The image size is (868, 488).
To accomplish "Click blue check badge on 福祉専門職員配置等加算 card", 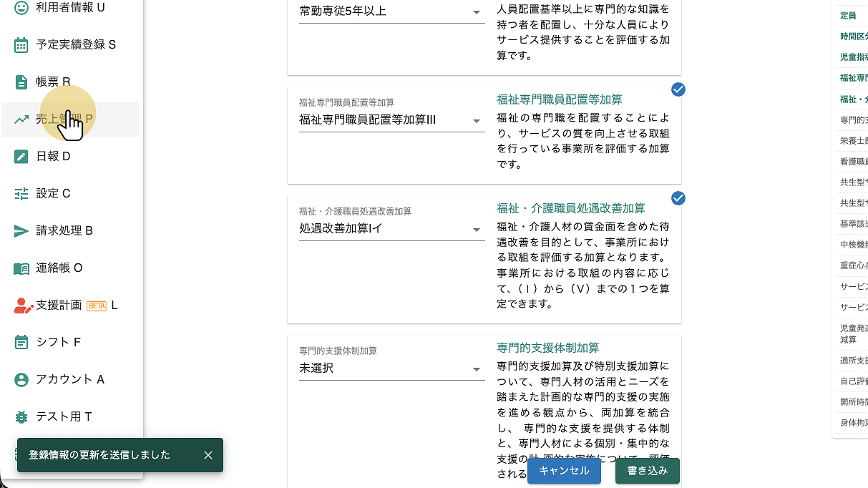I will (678, 89).
